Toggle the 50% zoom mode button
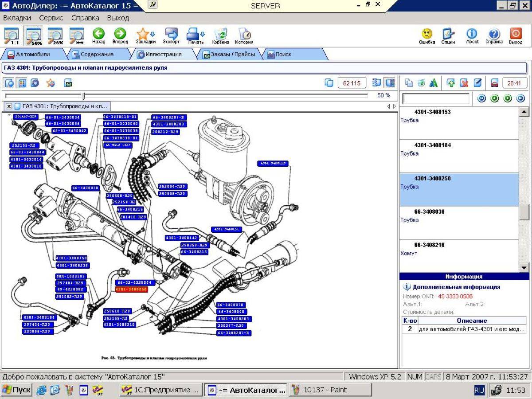The height and width of the screenshot is (399, 532). tap(34, 36)
